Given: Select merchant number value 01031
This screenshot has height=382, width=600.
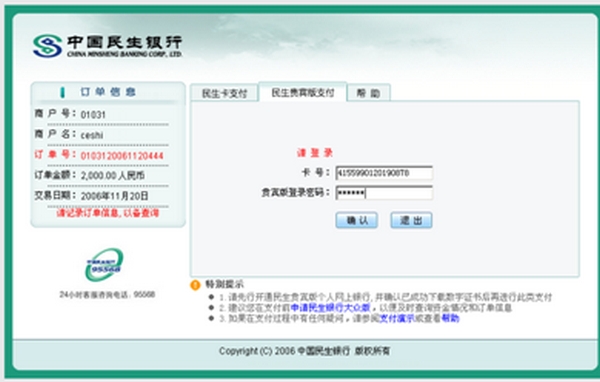Looking at the screenshot, I should coord(93,115).
